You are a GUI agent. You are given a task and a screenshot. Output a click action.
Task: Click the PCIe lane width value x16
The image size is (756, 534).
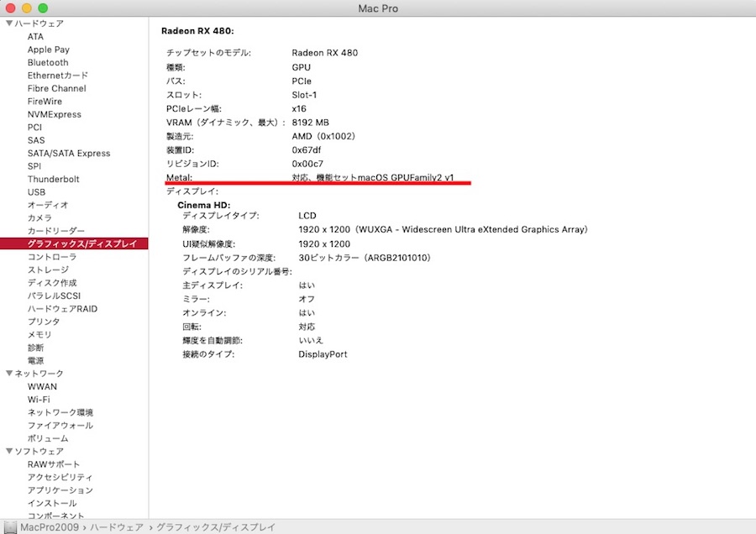299,109
